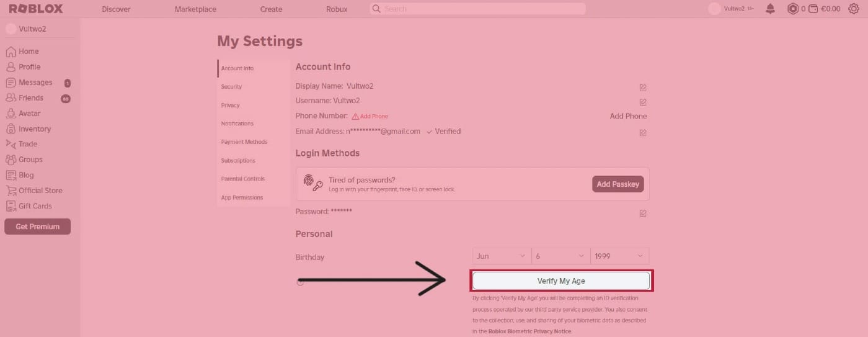Open the notifications bell
This screenshot has width=868, height=337.
(770, 9)
